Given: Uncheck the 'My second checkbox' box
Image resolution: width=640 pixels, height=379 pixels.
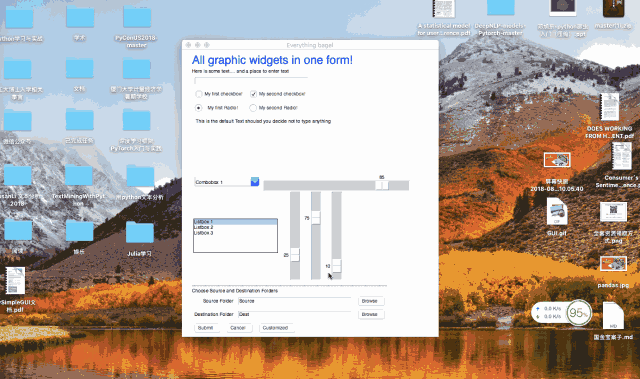Looking at the screenshot, I should (x=253, y=94).
